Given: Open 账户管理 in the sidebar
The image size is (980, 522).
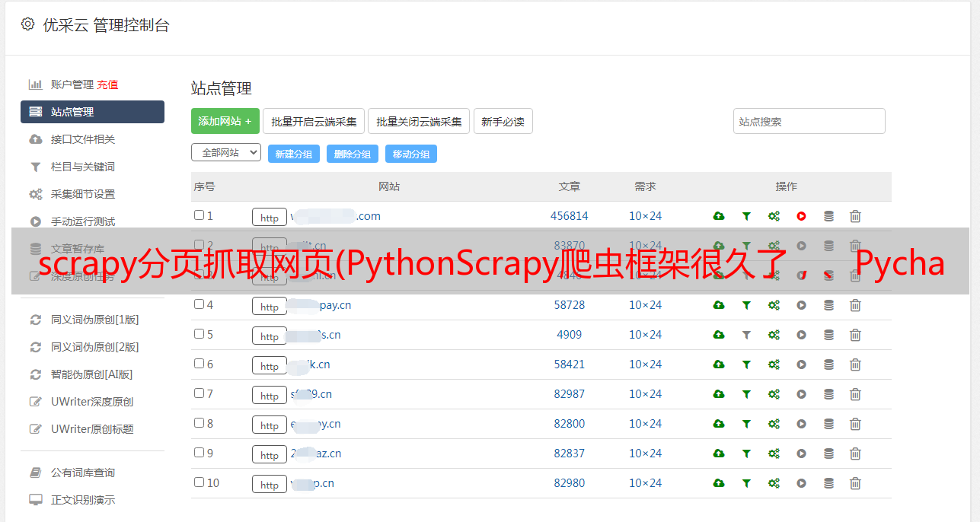Looking at the screenshot, I should [x=72, y=84].
